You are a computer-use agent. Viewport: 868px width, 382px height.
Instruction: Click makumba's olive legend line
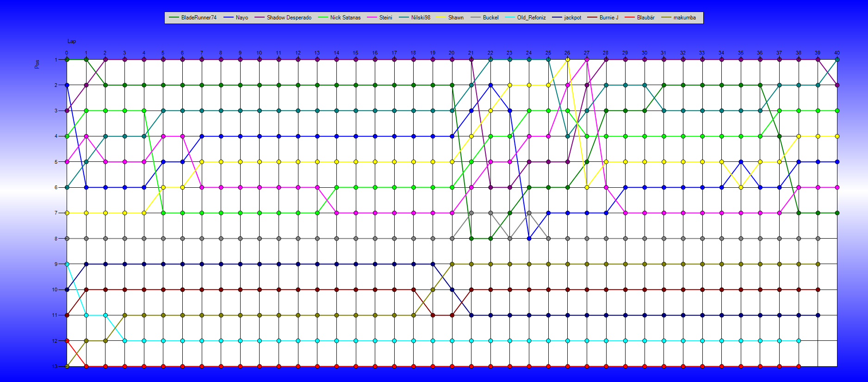click(666, 18)
